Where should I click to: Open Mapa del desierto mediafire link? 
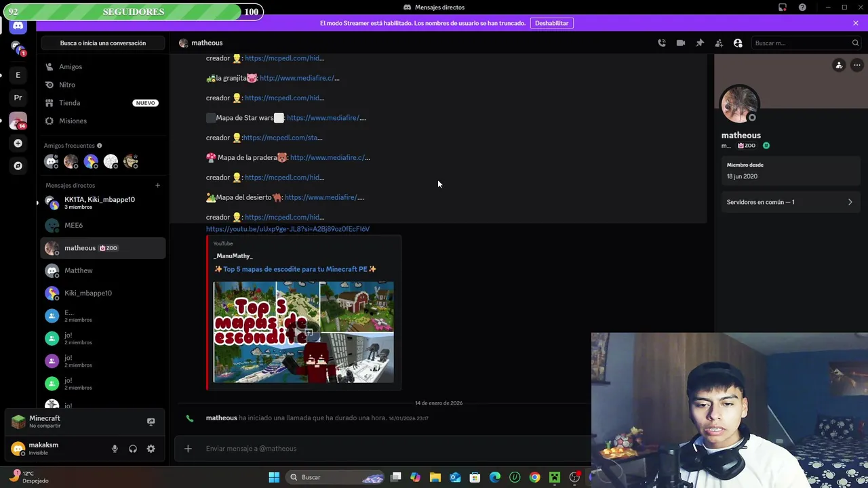point(324,197)
